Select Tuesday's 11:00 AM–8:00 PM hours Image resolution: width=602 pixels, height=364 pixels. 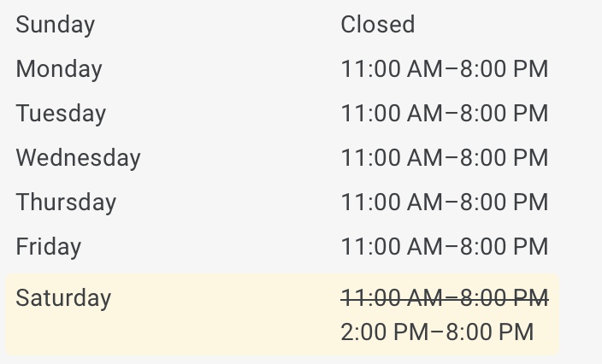[445, 113]
